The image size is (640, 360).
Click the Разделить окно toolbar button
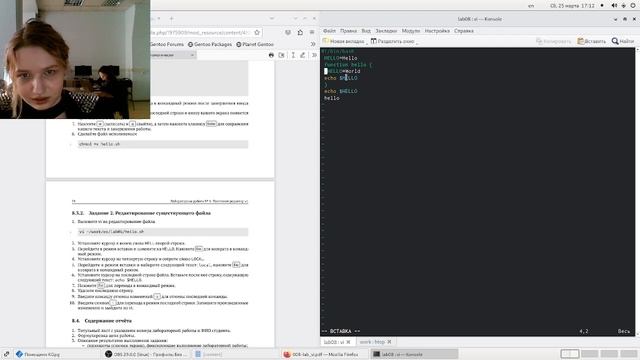click(x=393, y=41)
